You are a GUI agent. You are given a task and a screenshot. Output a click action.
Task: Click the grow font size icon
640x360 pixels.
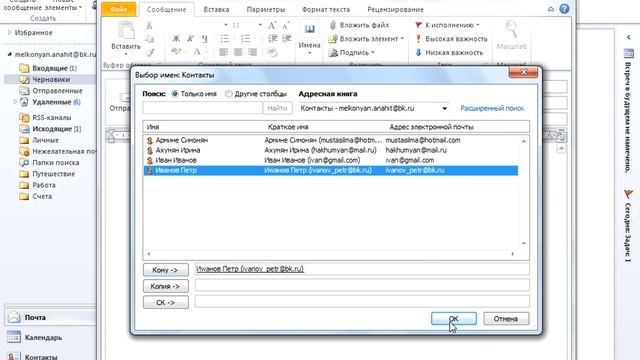(x=272, y=25)
